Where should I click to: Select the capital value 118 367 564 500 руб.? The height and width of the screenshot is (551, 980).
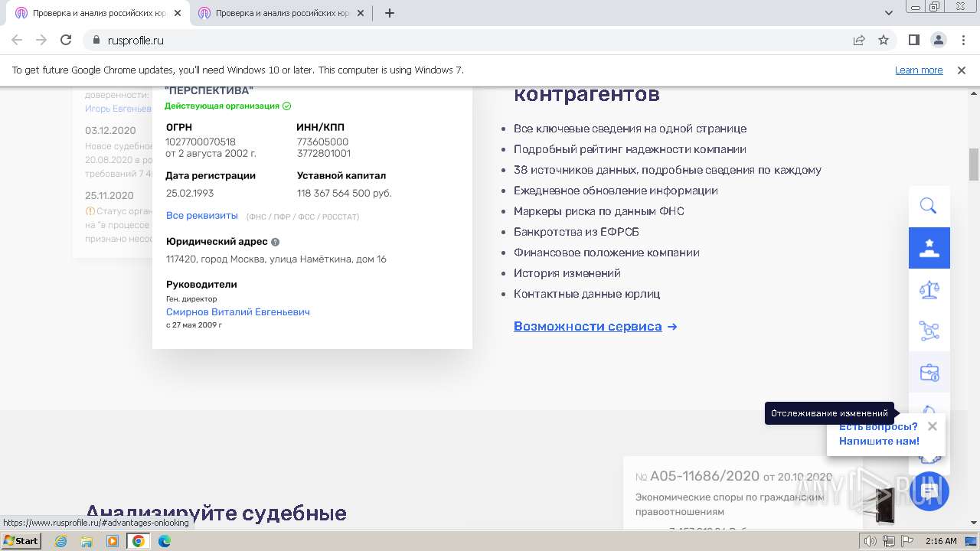(x=345, y=194)
